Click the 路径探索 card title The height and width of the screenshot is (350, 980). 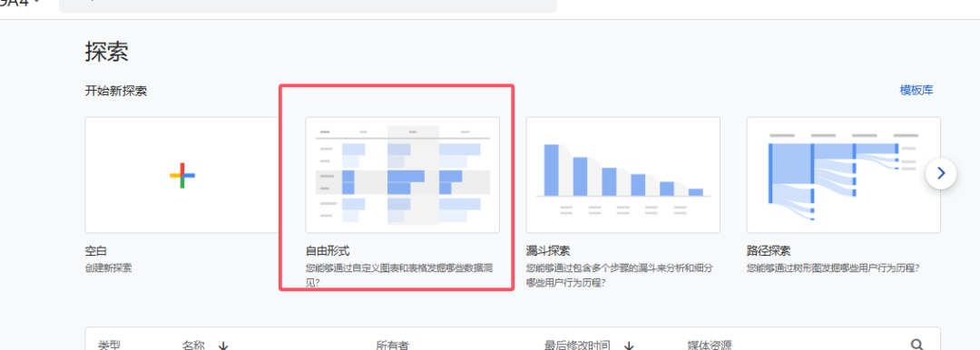(x=769, y=251)
